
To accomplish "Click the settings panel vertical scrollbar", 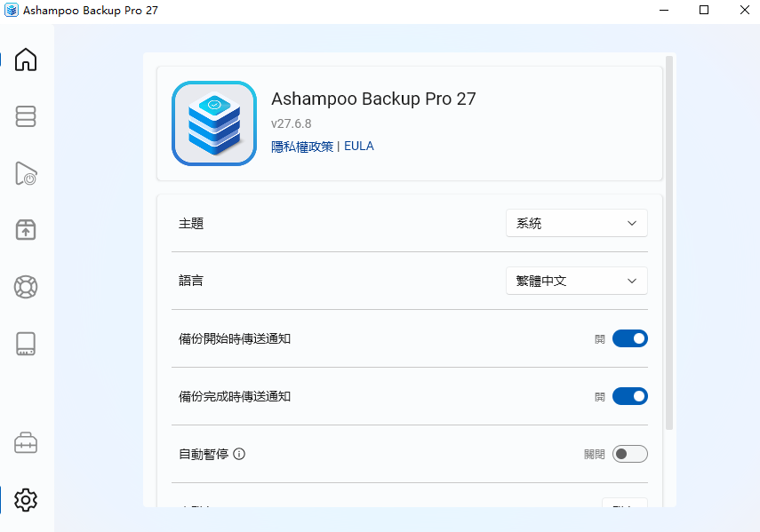I will click(669, 243).
